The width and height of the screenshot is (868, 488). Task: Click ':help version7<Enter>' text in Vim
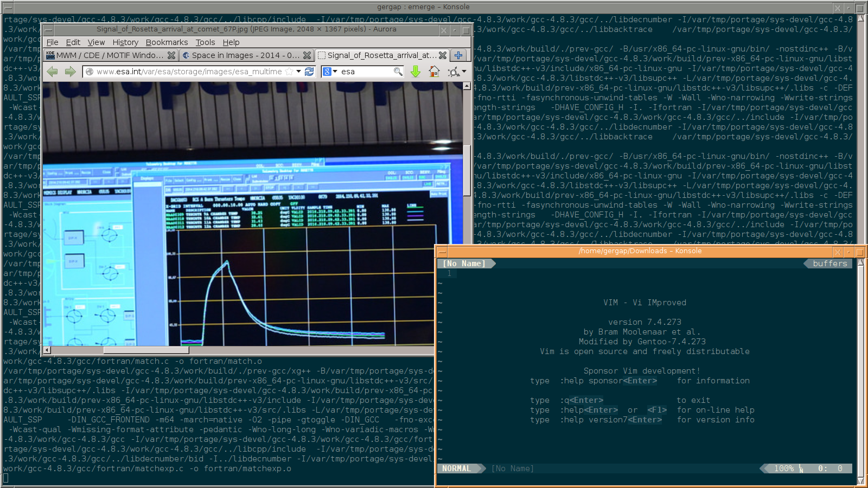[611, 420]
